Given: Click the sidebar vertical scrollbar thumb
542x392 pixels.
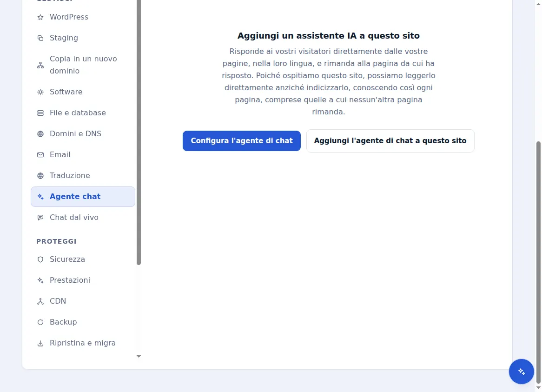Looking at the screenshot, I should pos(139,133).
